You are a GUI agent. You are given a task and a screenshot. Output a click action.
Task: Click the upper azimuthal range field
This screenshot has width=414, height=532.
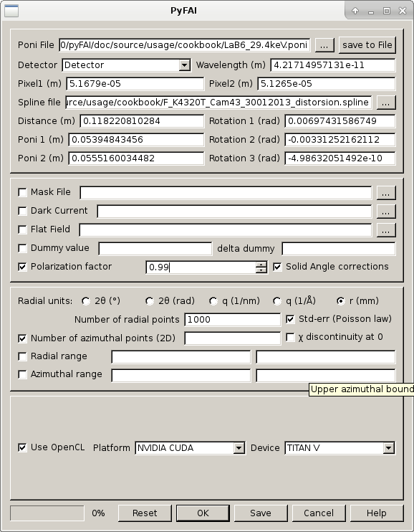point(326,375)
